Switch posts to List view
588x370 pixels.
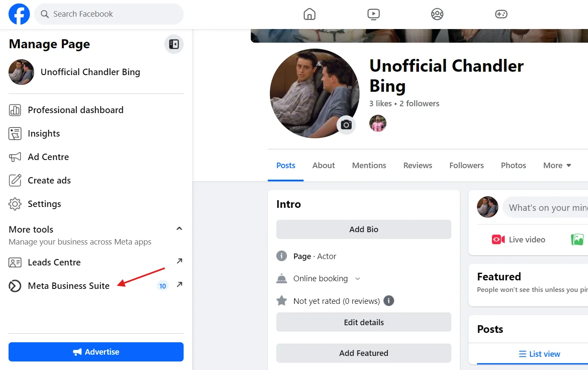coord(539,354)
